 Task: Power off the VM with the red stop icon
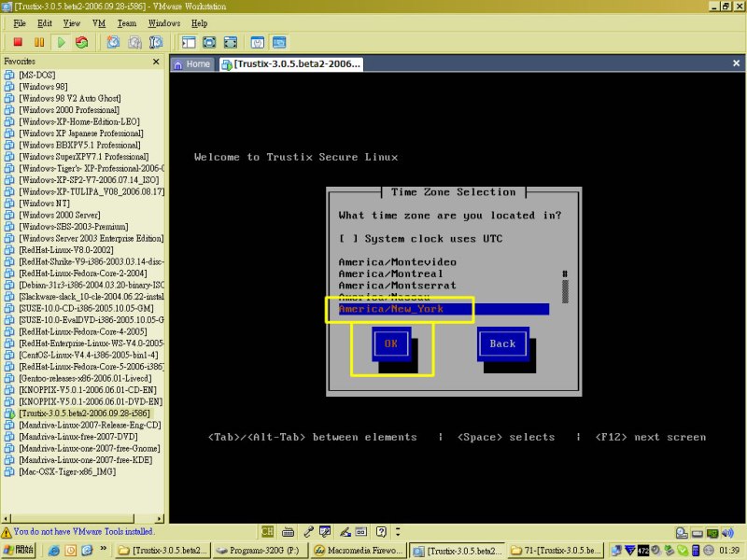click(x=18, y=42)
